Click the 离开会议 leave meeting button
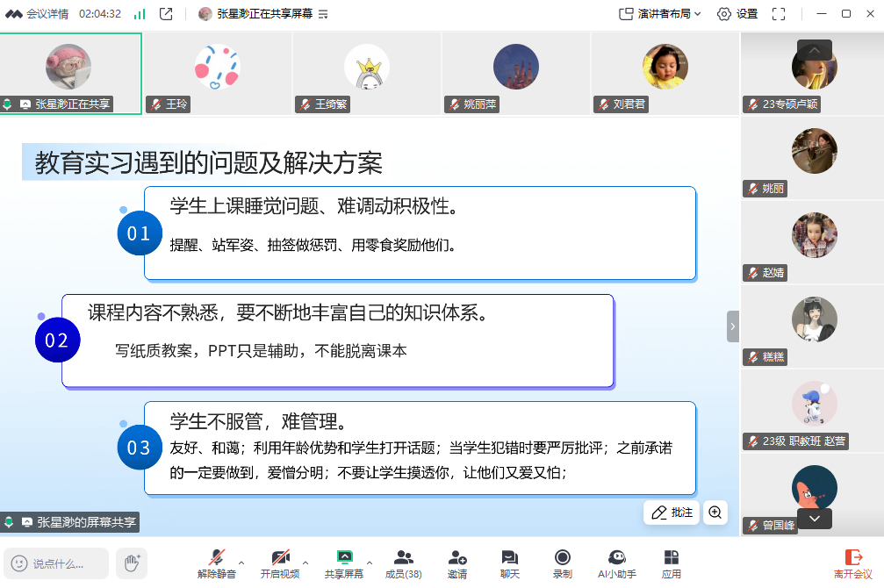This screenshot has height=588, width=884. [852, 563]
